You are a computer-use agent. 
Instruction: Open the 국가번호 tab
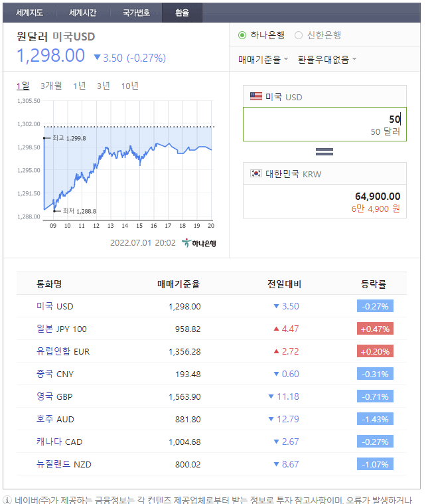(137, 13)
